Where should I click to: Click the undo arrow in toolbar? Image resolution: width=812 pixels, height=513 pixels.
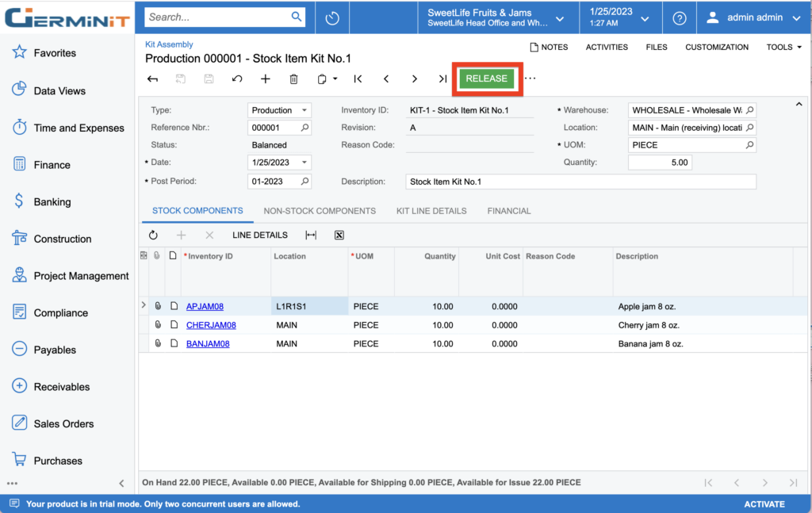[237, 79]
